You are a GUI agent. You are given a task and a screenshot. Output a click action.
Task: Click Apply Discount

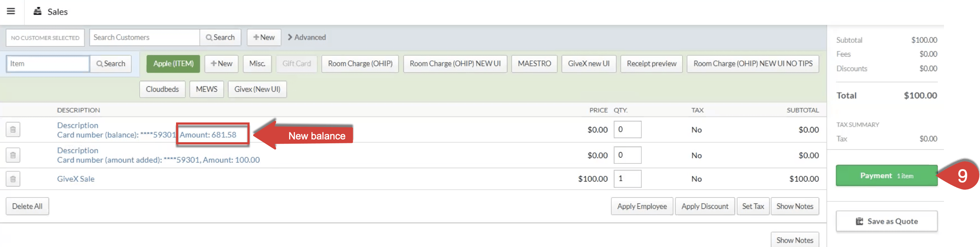click(705, 206)
